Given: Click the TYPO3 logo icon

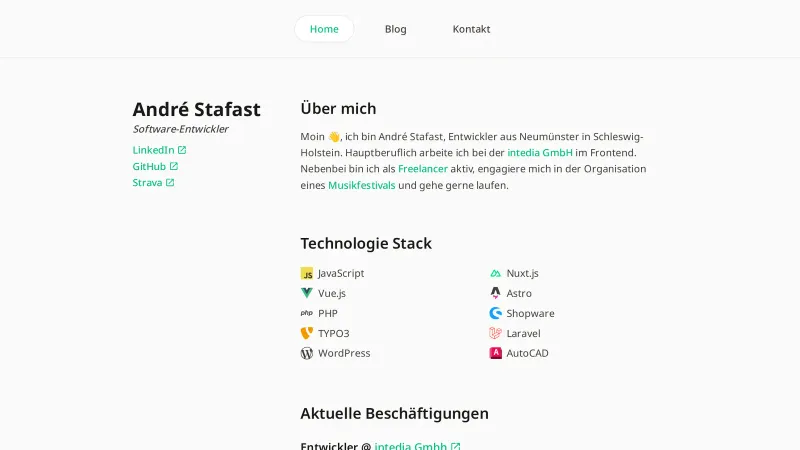Looking at the screenshot, I should 307,333.
